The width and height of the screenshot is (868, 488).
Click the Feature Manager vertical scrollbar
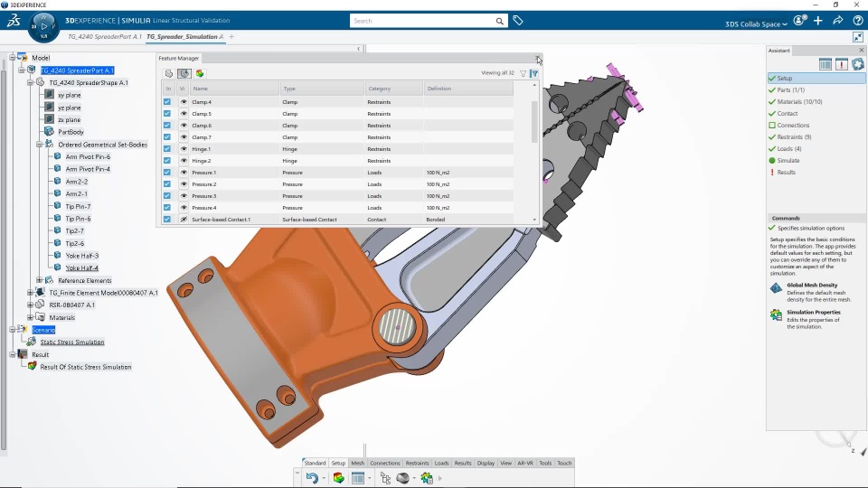point(534,122)
